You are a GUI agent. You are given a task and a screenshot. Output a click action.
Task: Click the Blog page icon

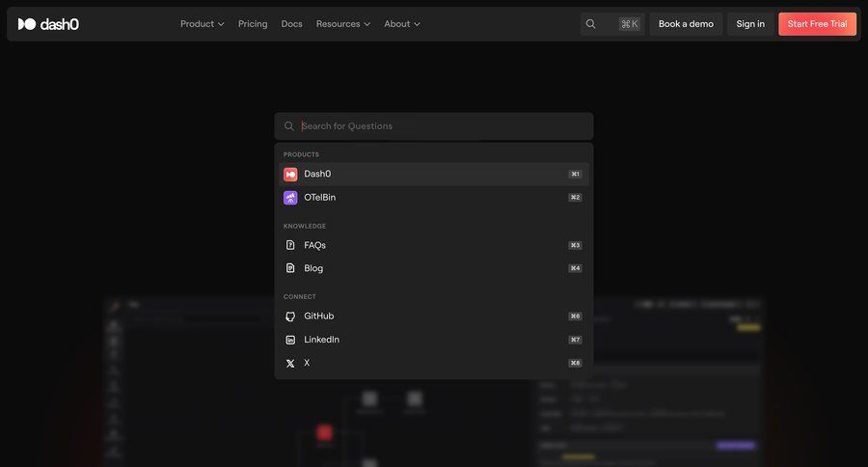(290, 268)
